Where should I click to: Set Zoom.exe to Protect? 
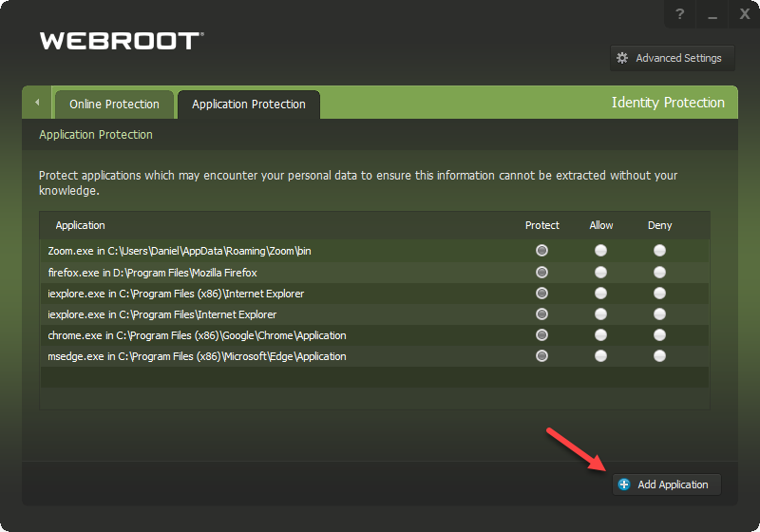541,251
